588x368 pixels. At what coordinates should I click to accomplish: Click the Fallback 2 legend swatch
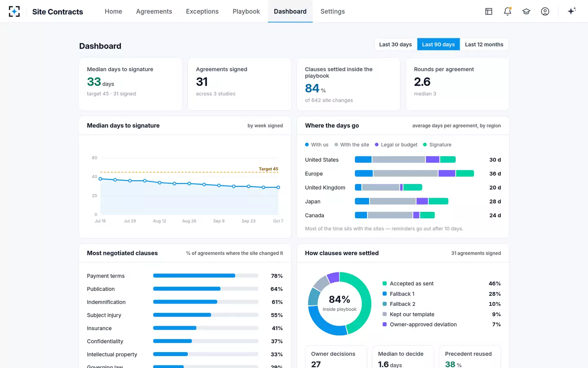click(385, 304)
